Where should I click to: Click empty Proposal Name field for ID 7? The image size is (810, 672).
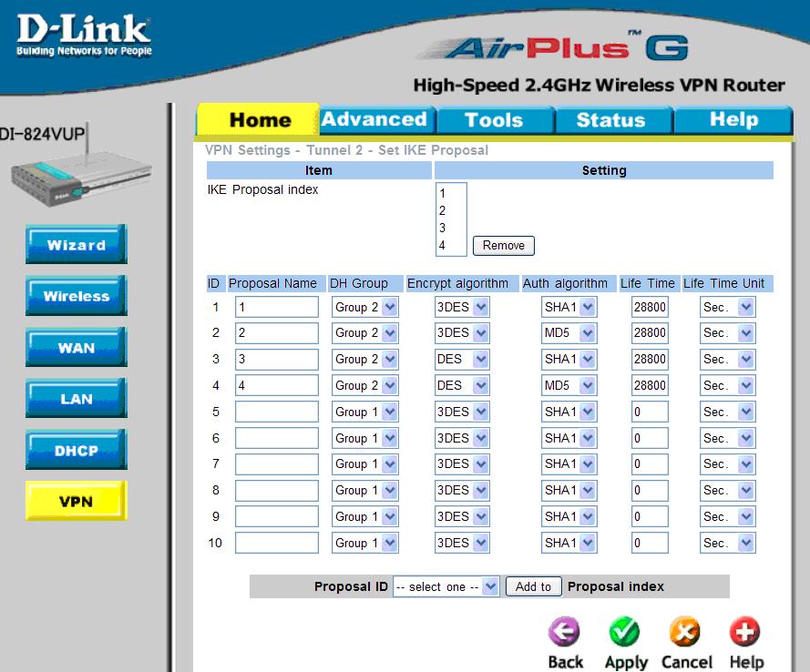point(277,464)
